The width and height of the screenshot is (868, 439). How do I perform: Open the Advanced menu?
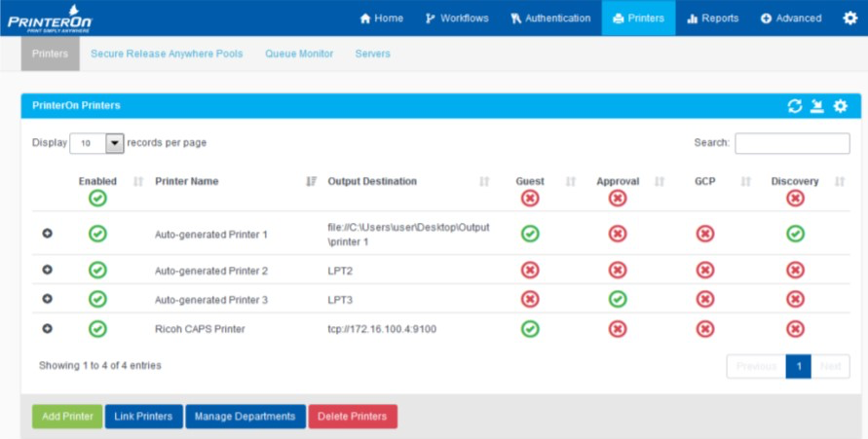pyautogui.click(x=790, y=18)
